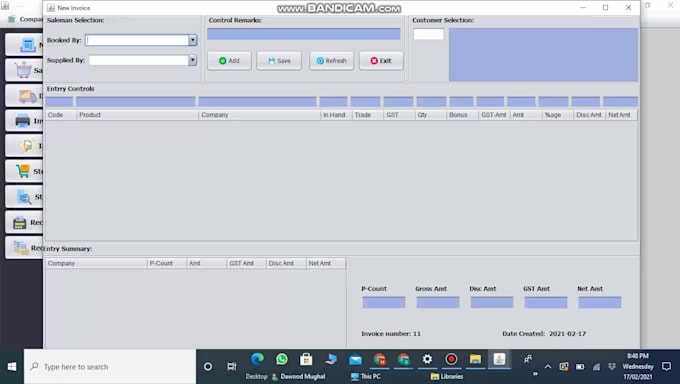Open File Explorer from the taskbar
The width and height of the screenshot is (680, 384).
pyautogui.click(x=475, y=359)
